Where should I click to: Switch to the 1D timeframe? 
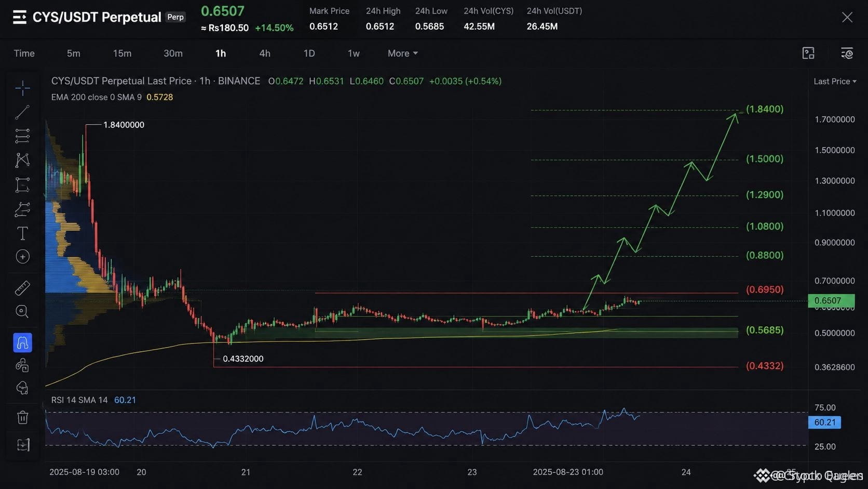coord(309,54)
